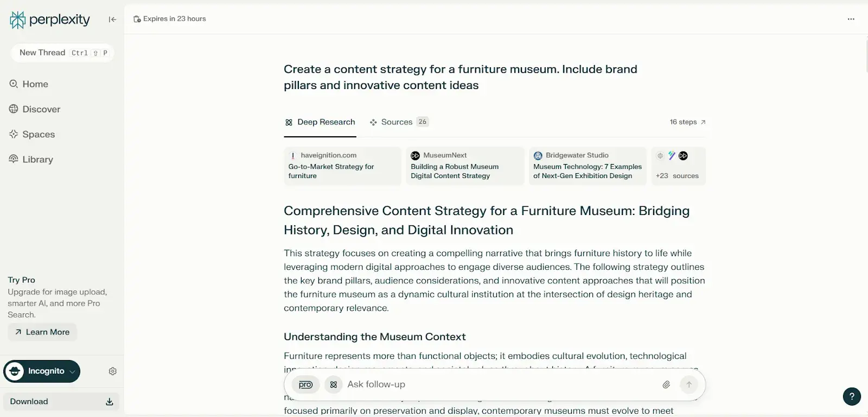
Task: Select the Deep Research tab
Action: point(320,122)
